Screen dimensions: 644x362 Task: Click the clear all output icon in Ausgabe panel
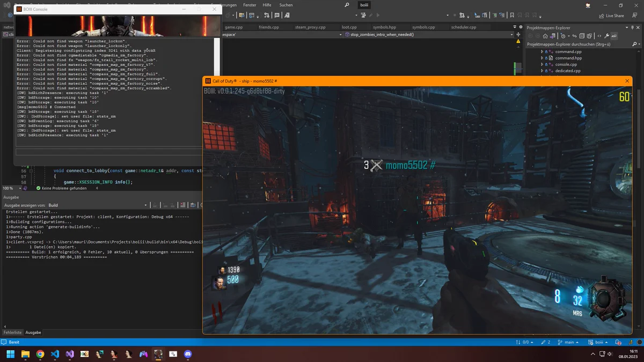(x=182, y=205)
